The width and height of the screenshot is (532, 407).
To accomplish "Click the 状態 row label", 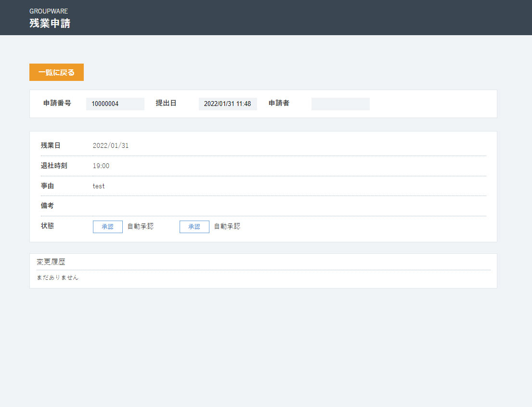I will [x=48, y=226].
